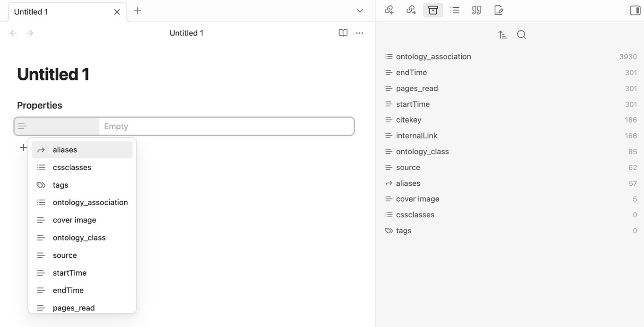Open the tab list chevron dropdown

pos(360,11)
